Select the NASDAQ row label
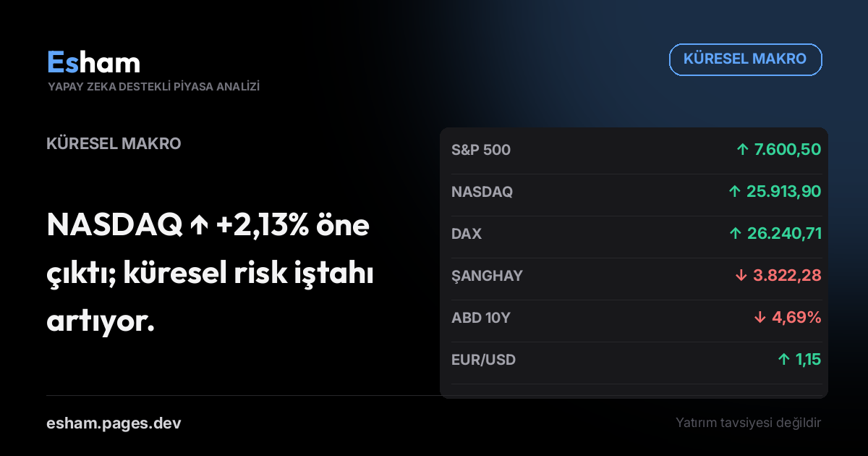The width and height of the screenshot is (868, 456). click(x=482, y=192)
